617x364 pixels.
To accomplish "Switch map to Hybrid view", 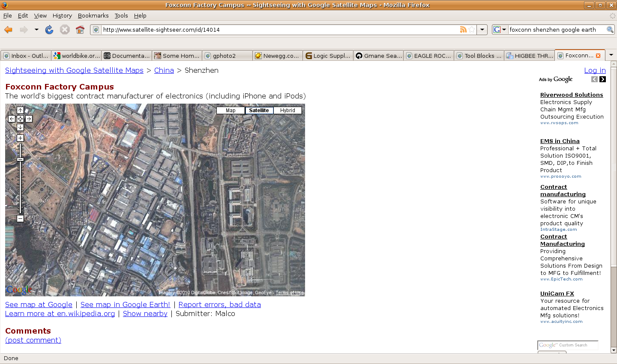I will click(x=288, y=110).
